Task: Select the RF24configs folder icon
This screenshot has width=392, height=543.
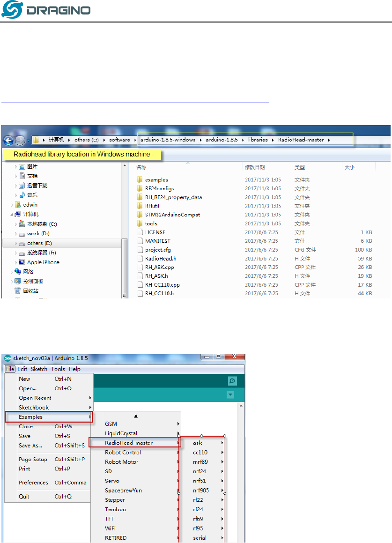Action: tap(140, 188)
